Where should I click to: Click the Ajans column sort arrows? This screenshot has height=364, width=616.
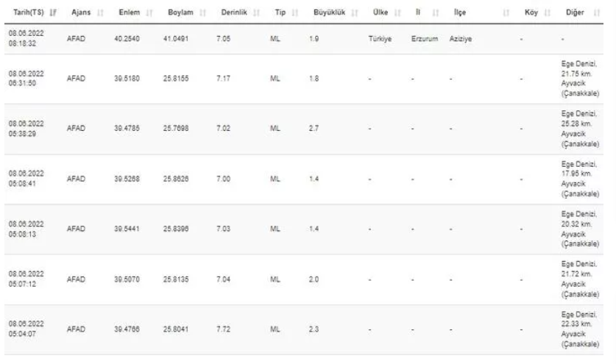click(100, 13)
